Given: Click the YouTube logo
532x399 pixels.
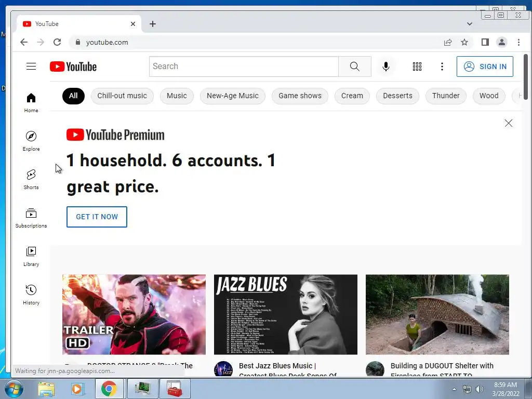Looking at the screenshot, I should tap(73, 66).
